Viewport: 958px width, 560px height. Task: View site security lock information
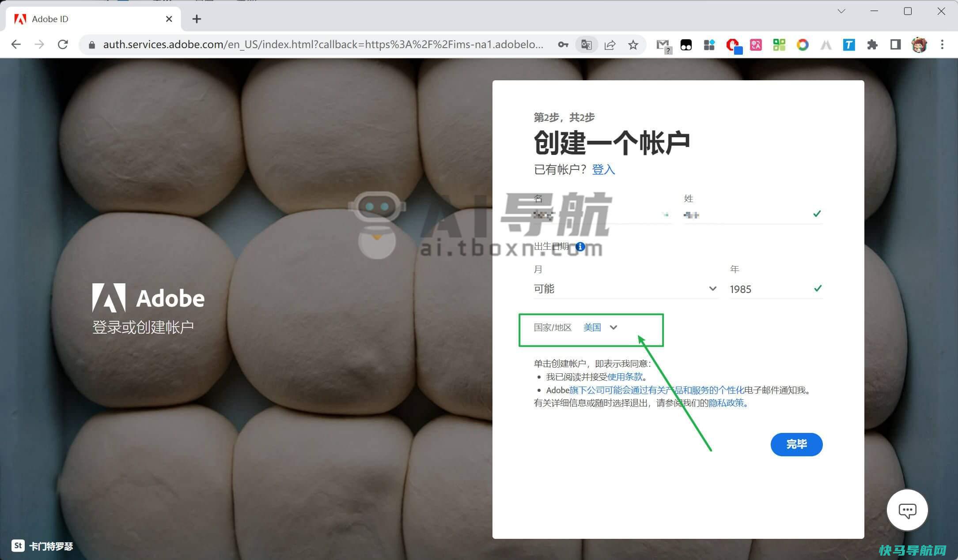click(x=92, y=45)
